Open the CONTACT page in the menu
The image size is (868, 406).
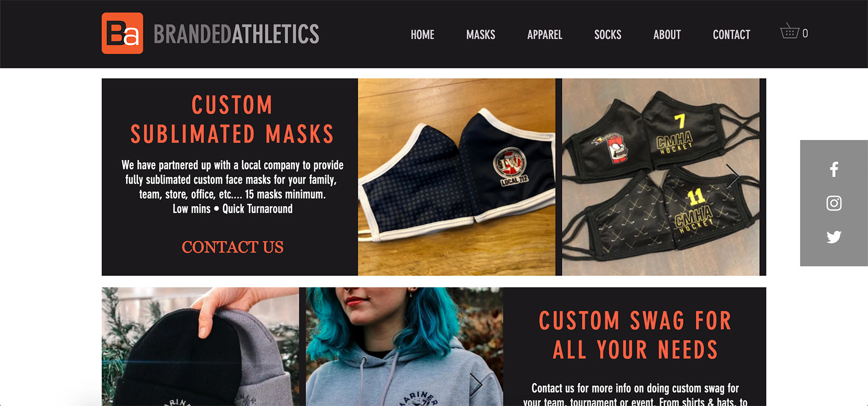point(731,35)
